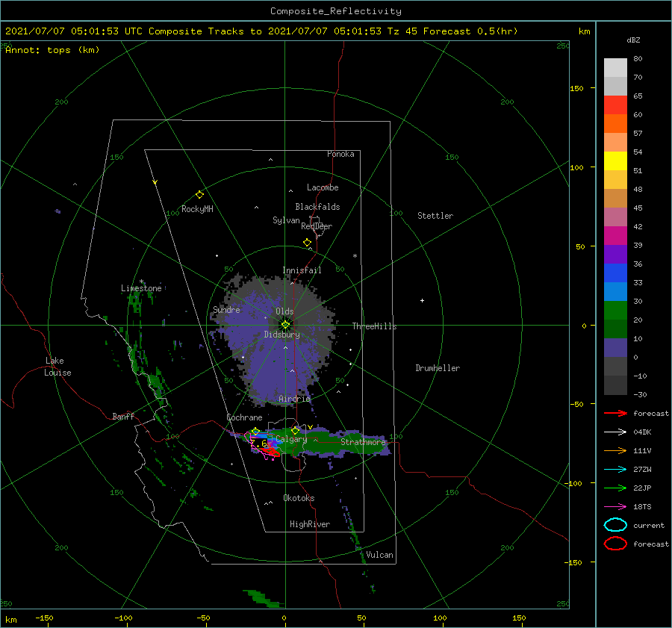Click the red forecast storm ellipse near Calgary
The image size is (672, 628).
pos(271,452)
